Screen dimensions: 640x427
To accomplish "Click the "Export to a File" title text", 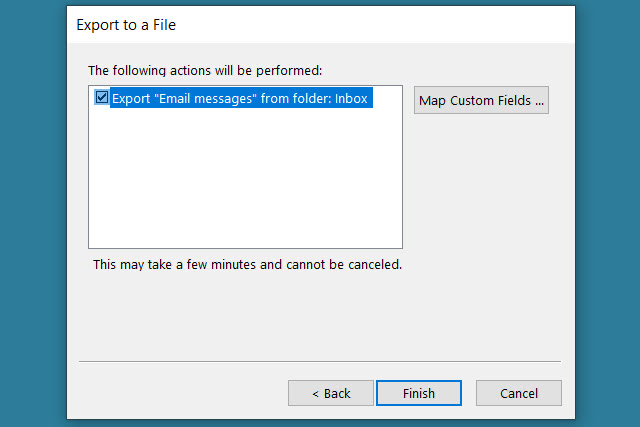I will (127, 23).
